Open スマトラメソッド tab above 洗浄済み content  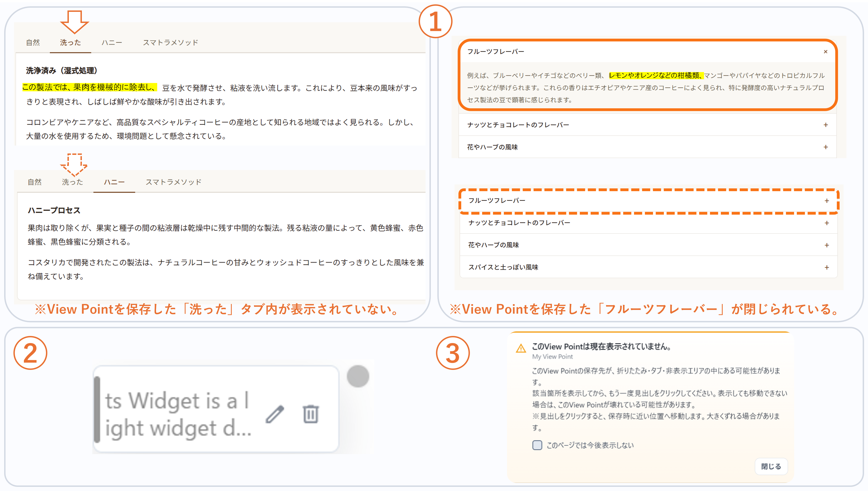point(171,42)
